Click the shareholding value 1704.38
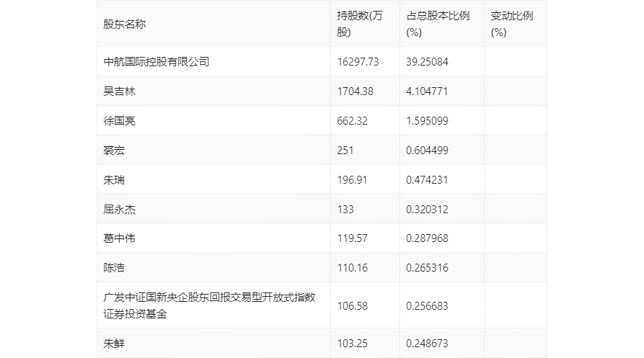Image resolution: width=644 pixels, height=358 pixels. (x=356, y=91)
